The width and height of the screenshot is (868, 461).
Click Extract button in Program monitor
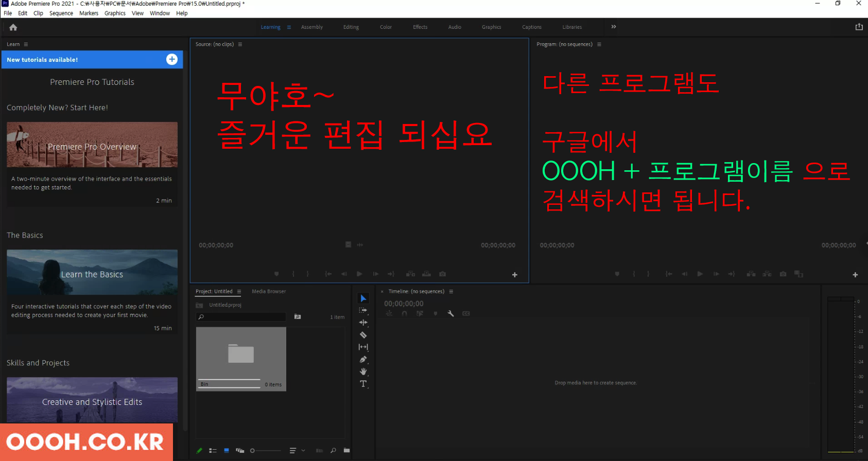[767, 274]
